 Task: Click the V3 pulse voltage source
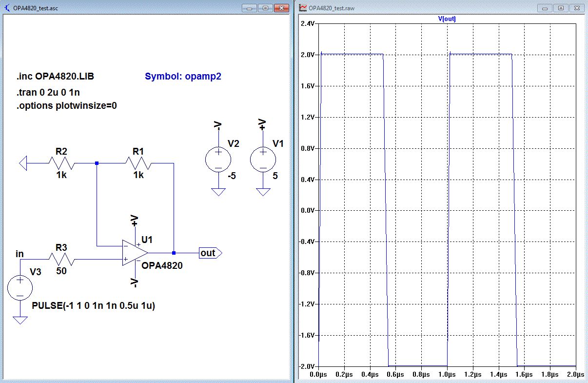[x=20, y=286]
